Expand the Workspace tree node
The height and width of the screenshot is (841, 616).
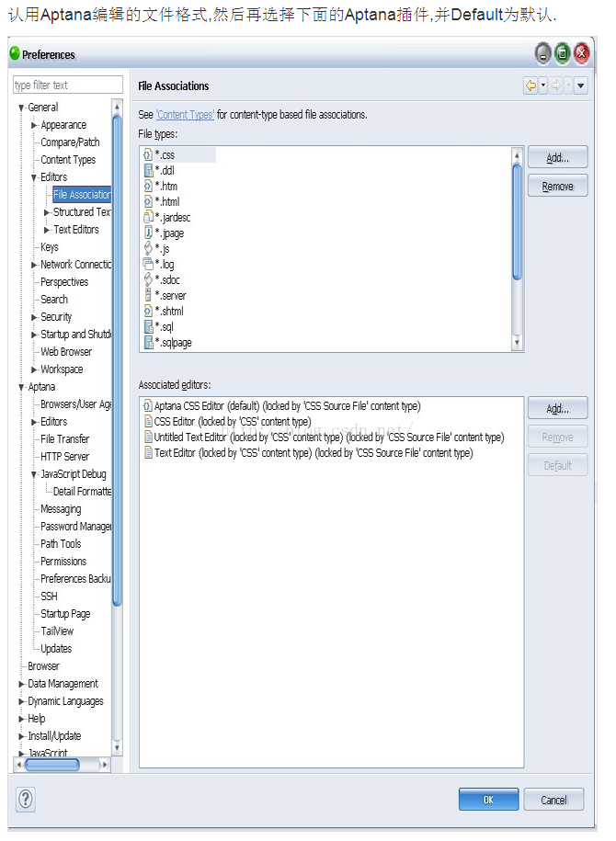pos(34,369)
